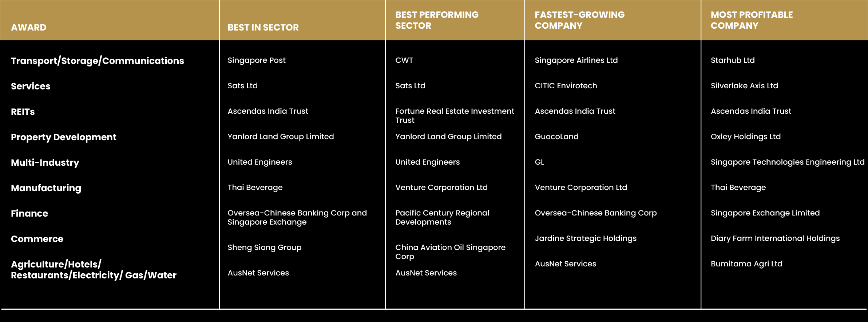Screen dimensions: 868x322
Task: Click Fortune Real Estate Investment Trust
Action: pyautogui.click(x=455, y=116)
